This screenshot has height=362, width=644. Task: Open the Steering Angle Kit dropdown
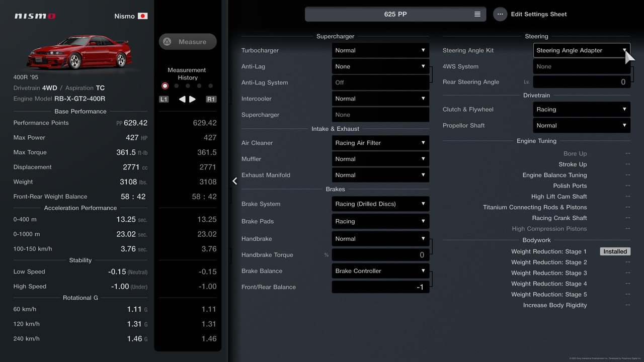pos(582,50)
